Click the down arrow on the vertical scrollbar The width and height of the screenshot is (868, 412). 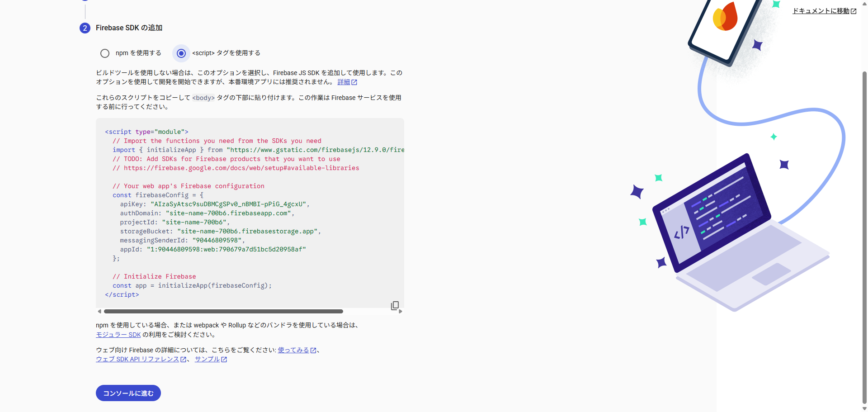[864, 408]
